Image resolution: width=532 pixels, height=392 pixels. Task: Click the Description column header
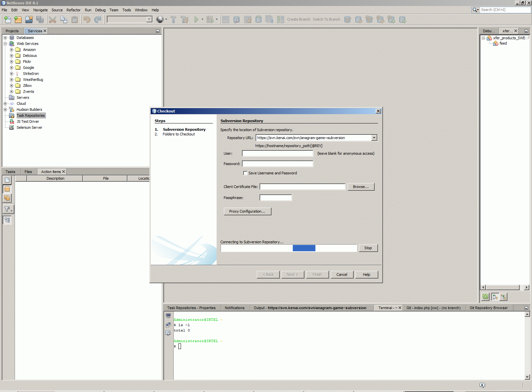[x=55, y=178]
